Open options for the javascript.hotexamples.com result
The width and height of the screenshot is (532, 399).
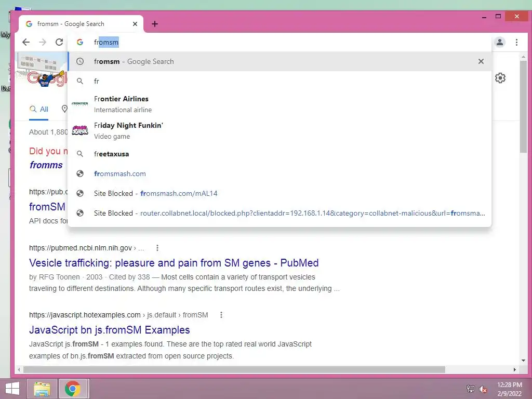(x=221, y=315)
